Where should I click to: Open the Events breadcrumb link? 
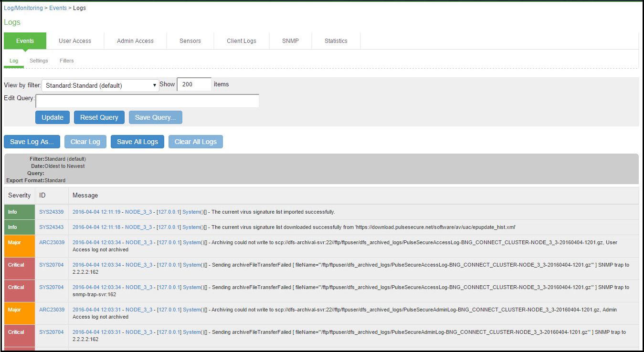(x=58, y=8)
